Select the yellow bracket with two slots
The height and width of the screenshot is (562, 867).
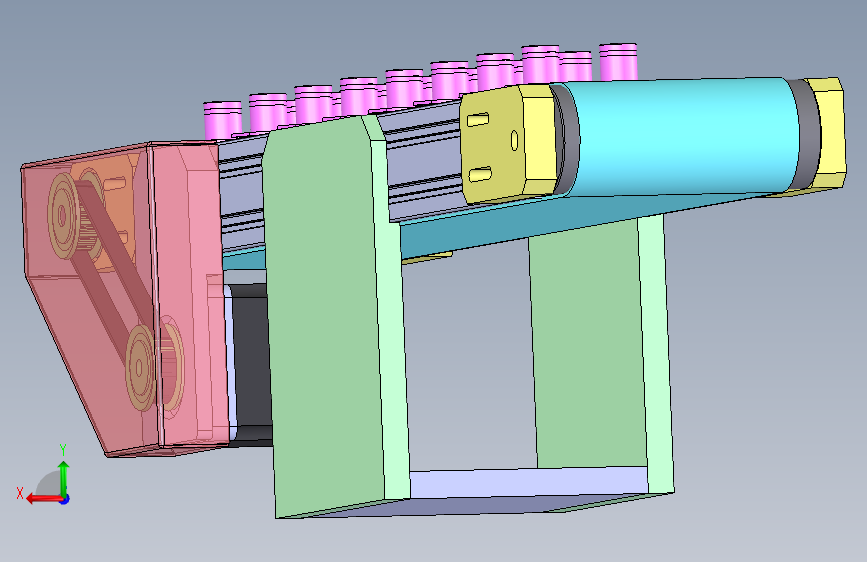click(492, 147)
